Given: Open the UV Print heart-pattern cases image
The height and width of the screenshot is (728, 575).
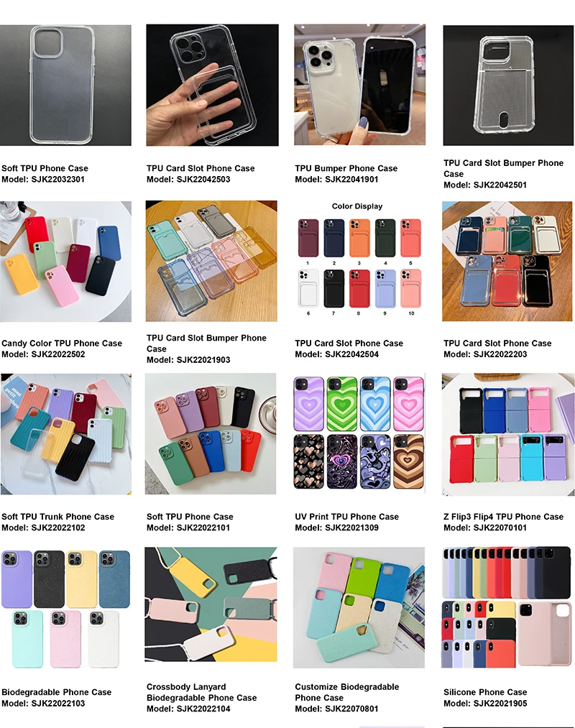Looking at the screenshot, I should 359,433.
